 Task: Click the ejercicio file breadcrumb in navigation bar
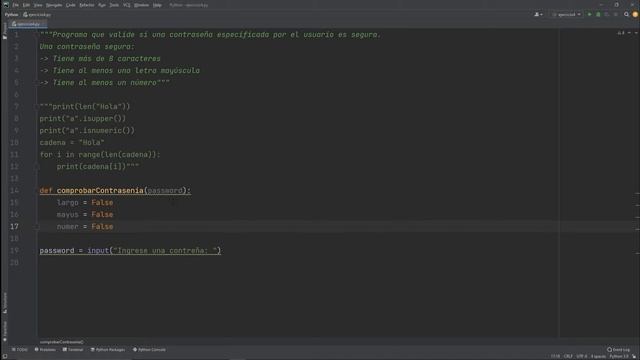37,15
